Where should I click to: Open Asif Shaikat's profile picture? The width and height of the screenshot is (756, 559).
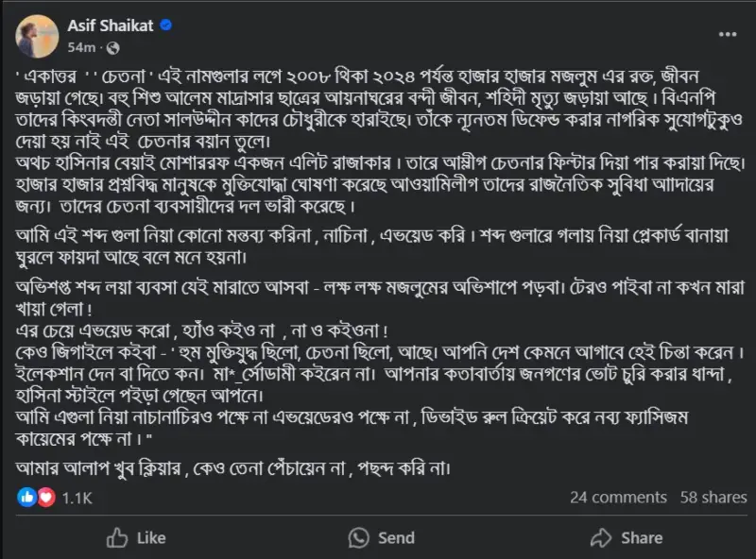[37, 37]
